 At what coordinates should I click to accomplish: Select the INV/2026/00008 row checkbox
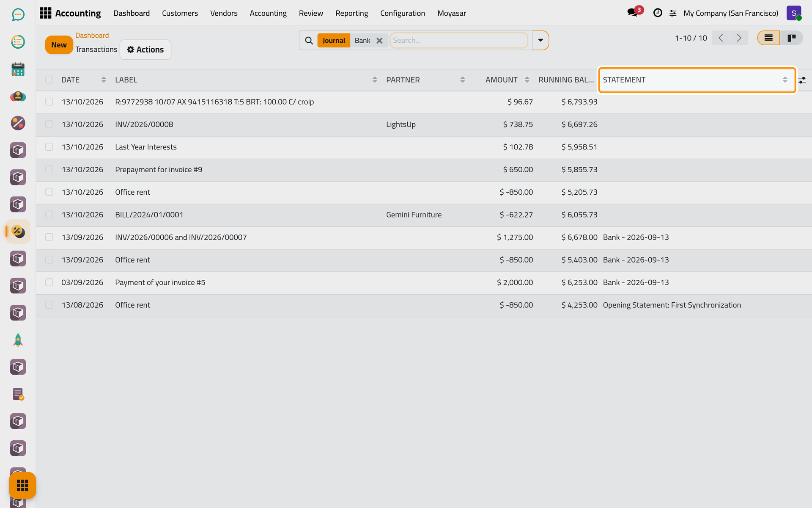point(49,124)
